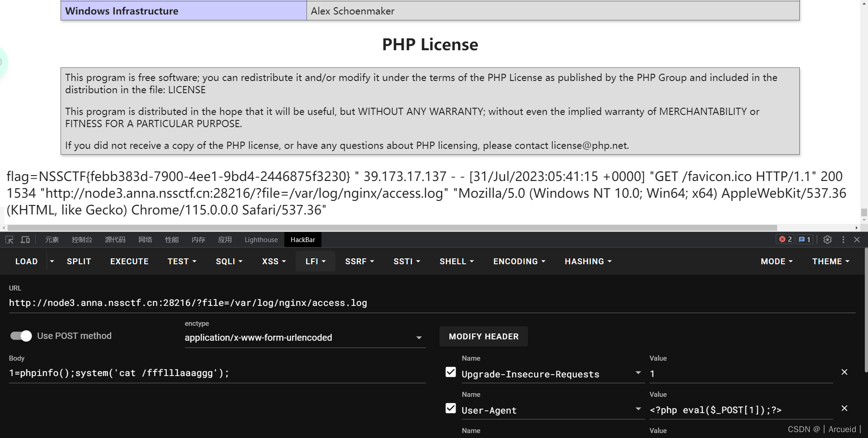Open the enctype combo box

[x=305, y=338]
